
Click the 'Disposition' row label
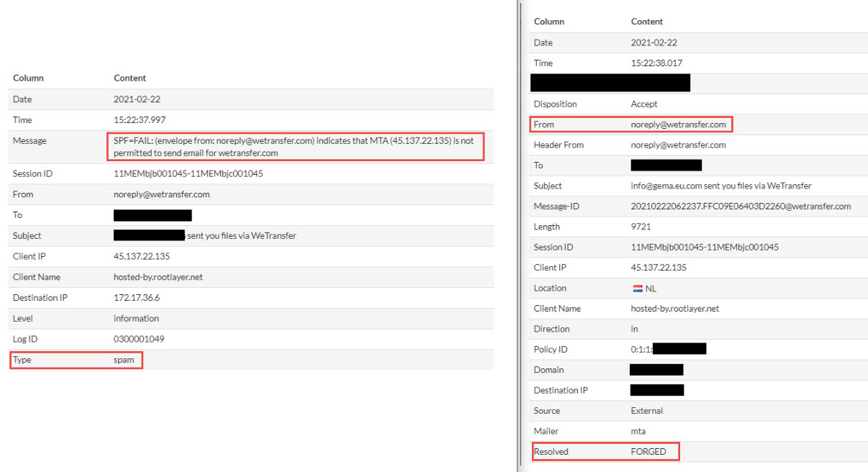click(x=556, y=104)
